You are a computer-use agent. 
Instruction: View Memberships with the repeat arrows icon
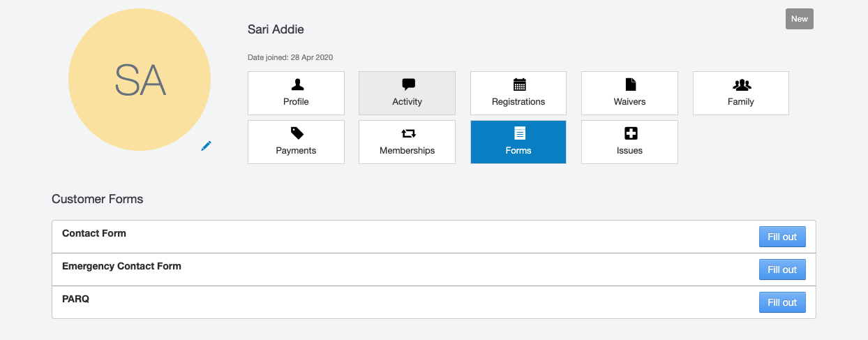407,142
